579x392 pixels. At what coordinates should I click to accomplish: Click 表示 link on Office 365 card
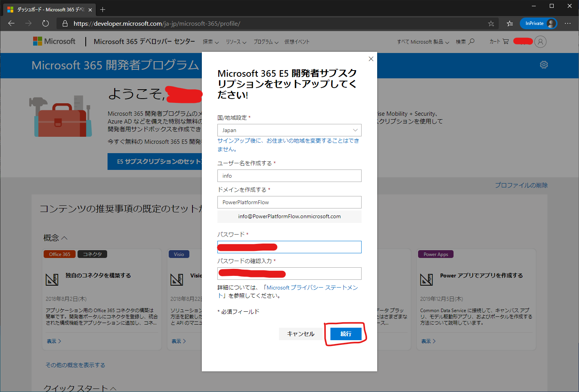tap(54, 341)
